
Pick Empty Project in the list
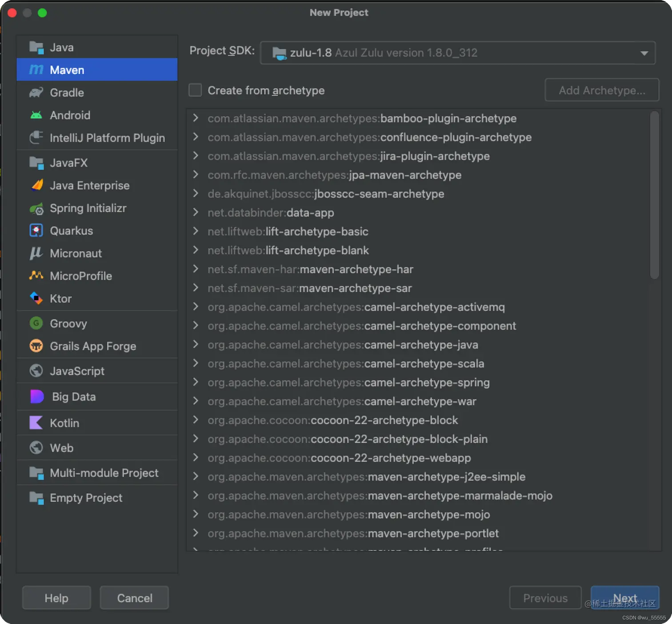point(97,498)
